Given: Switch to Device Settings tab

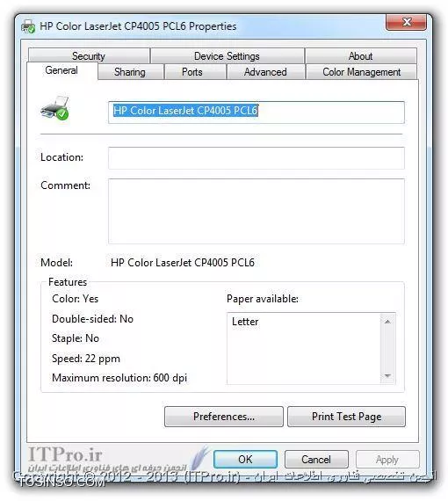Looking at the screenshot, I should (227, 56).
